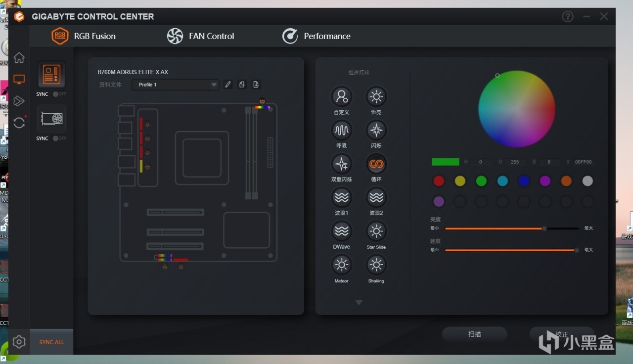Expand more lighting effects with down arrow

point(359,303)
